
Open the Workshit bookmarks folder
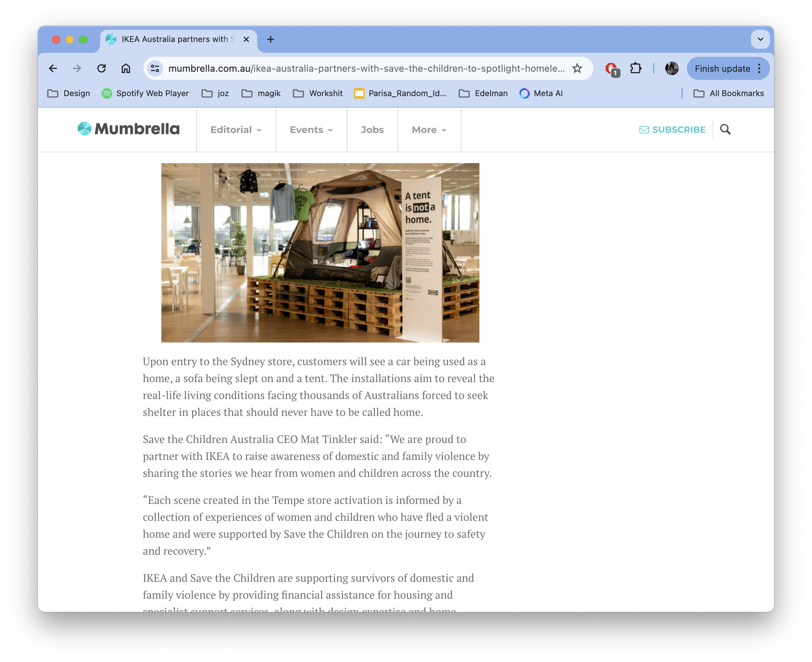point(318,93)
